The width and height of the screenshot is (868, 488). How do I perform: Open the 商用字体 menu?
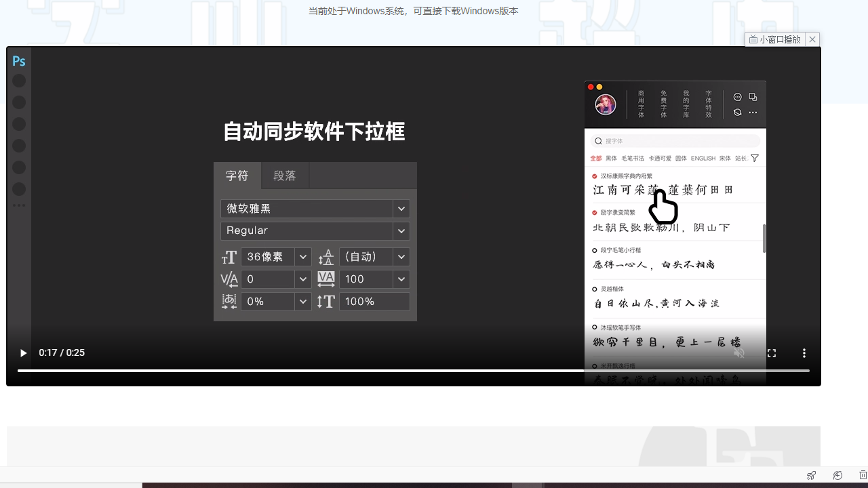(x=640, y=104)
